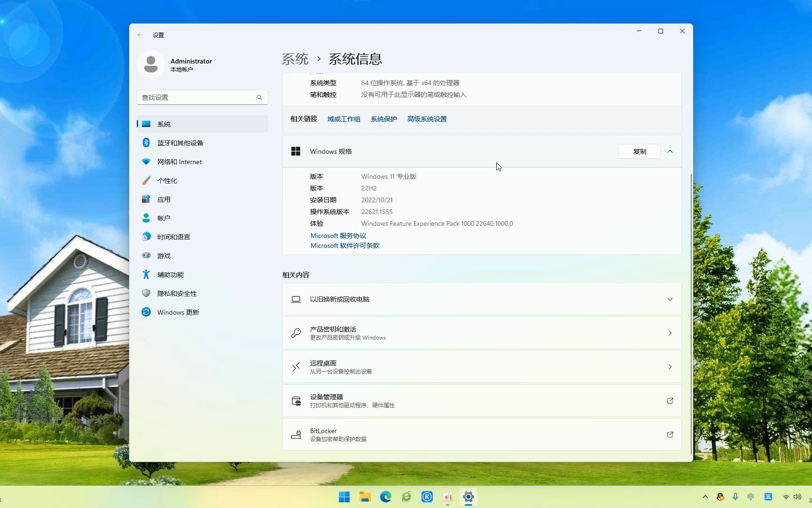Open the Microsoft 服务协议 link

click(338, 235)
